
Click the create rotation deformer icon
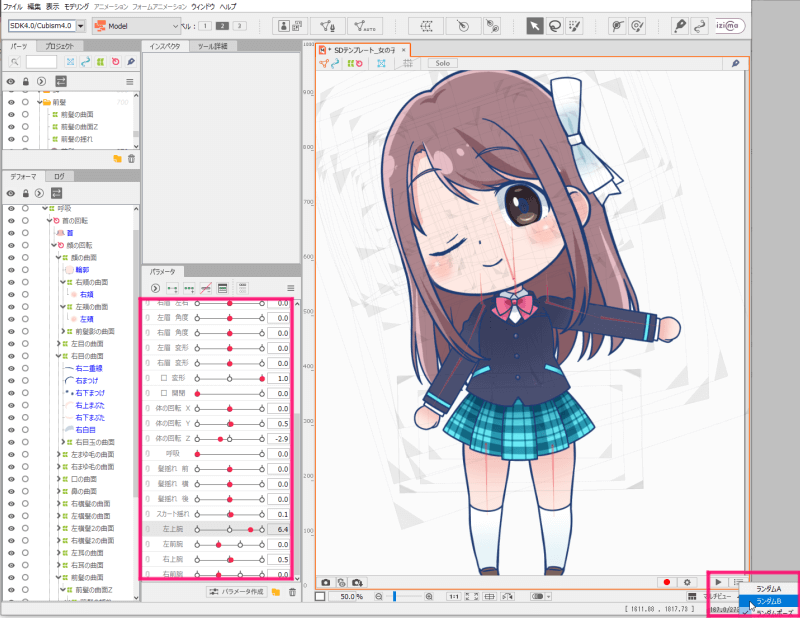point(463,26)
